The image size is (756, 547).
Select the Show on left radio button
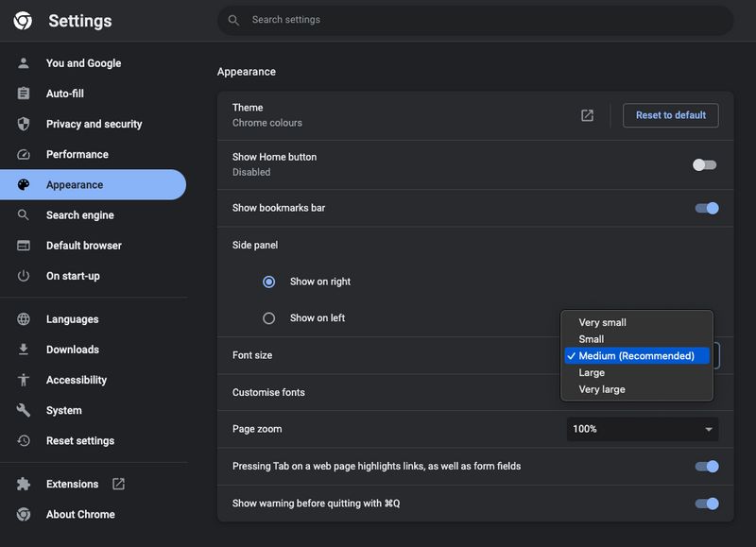(x=269, y=318)
